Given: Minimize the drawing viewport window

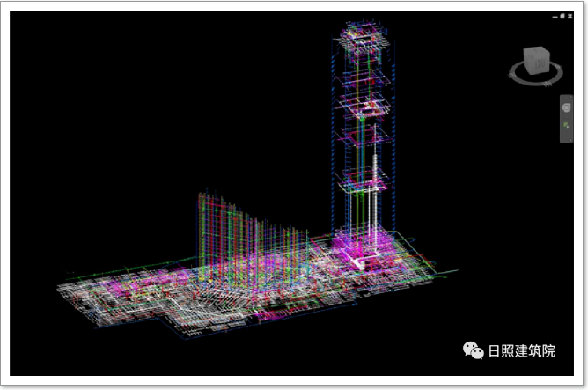Looking at the screenshot, I should pos(555,16).
